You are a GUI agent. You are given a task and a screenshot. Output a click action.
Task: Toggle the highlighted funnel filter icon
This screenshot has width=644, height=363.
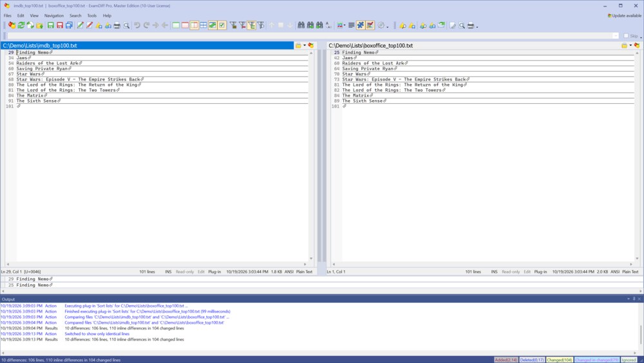[x=251, y=26]
